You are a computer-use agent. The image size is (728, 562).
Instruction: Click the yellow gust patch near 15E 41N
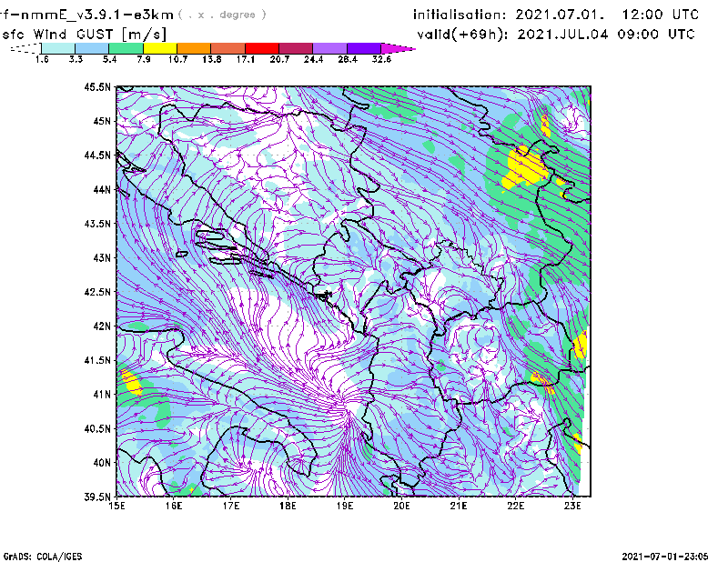131,381
